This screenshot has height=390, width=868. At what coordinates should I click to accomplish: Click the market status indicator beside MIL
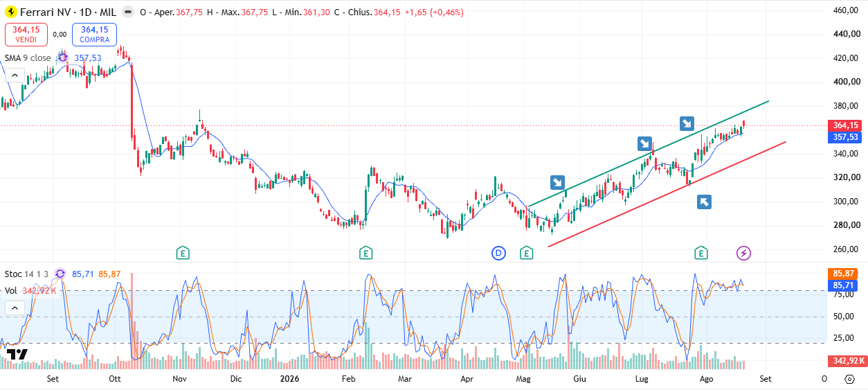128,12
